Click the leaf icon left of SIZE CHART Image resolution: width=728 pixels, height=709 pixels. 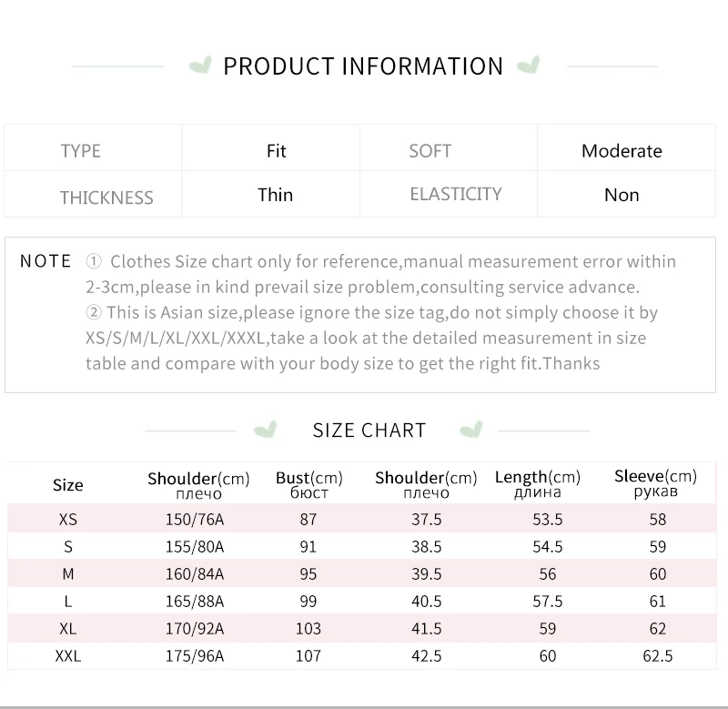(265, 430)
